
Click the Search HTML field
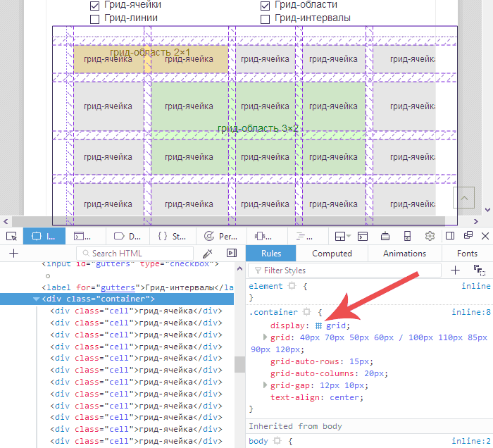[x=135, y=254]
